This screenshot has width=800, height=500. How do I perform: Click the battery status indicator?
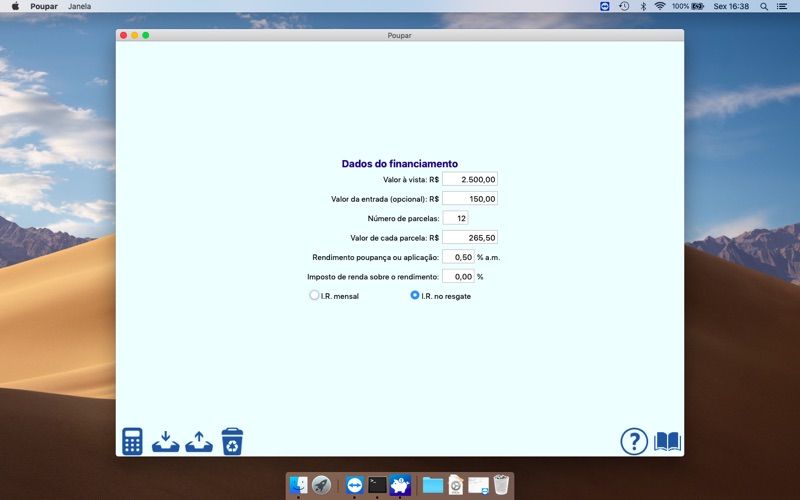pos(688,6)
